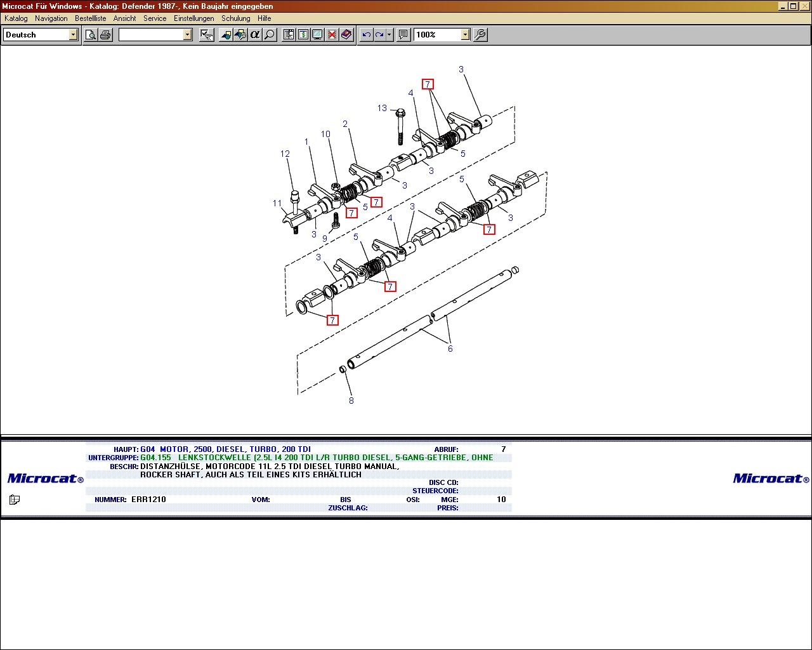Click the monitor display icon
Image resolution: width=812 pixels, height=650 pixels.
tap(317, 34)
